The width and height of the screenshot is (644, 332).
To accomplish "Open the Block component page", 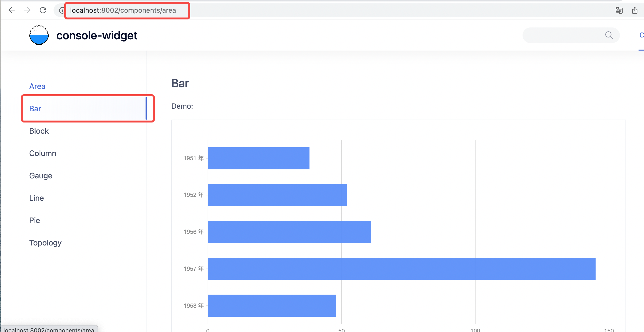I will (39, 131).
